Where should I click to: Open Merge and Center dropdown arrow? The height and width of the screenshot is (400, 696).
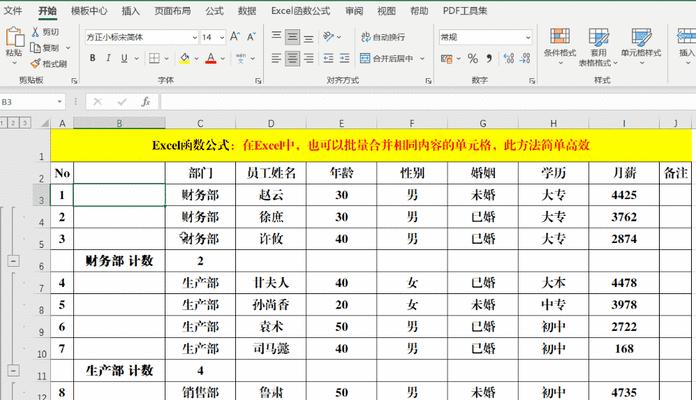[x=422, y=59]
